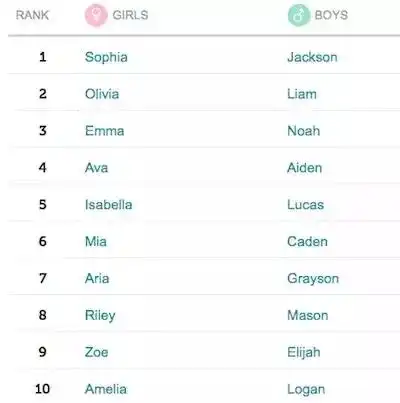
Task: Click the Emma name link
Action: point(104,131)
